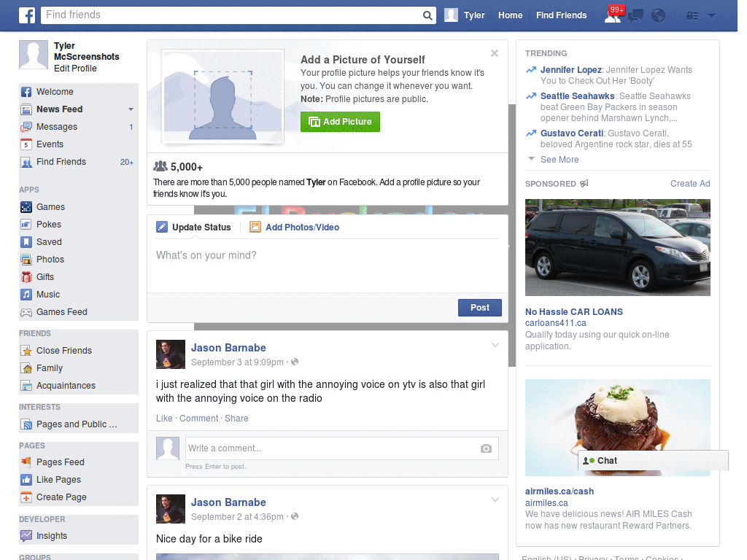747x560 pixels.
Task: Click the Gifts app icon
Action: click(26, 277)
